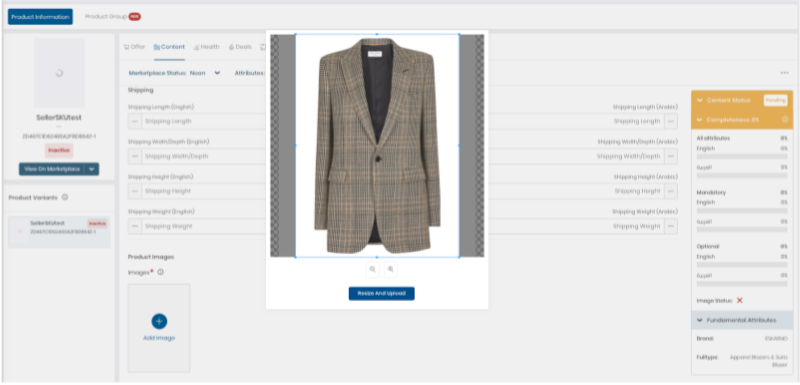
Task: Click the Product Images section heading
Action: (151, 257)
